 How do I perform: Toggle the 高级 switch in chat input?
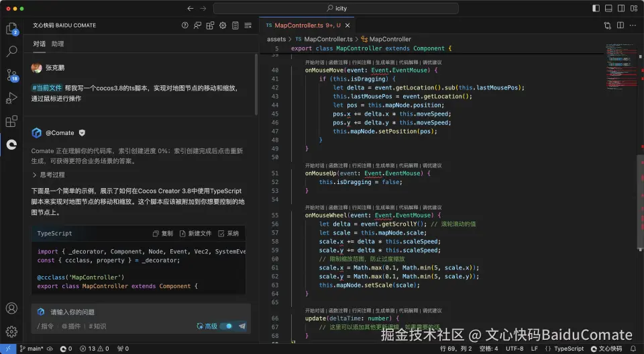(x=226, y=326)
